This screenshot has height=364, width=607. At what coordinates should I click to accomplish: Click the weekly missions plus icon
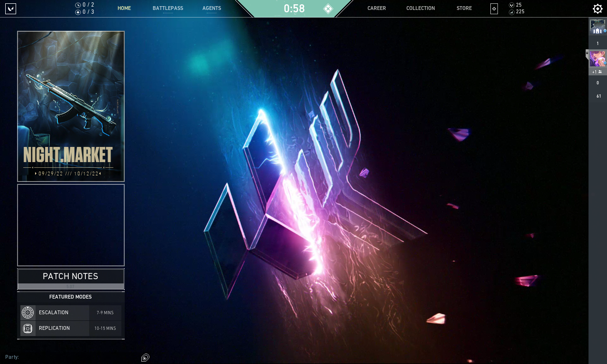78,12
